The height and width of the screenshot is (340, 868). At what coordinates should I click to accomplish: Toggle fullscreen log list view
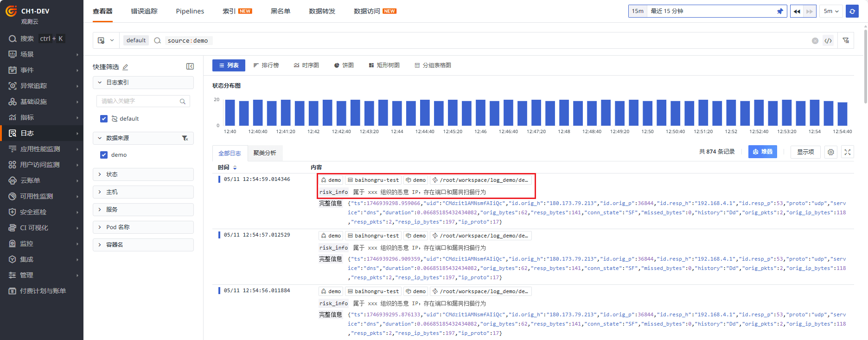pos(848,152)
